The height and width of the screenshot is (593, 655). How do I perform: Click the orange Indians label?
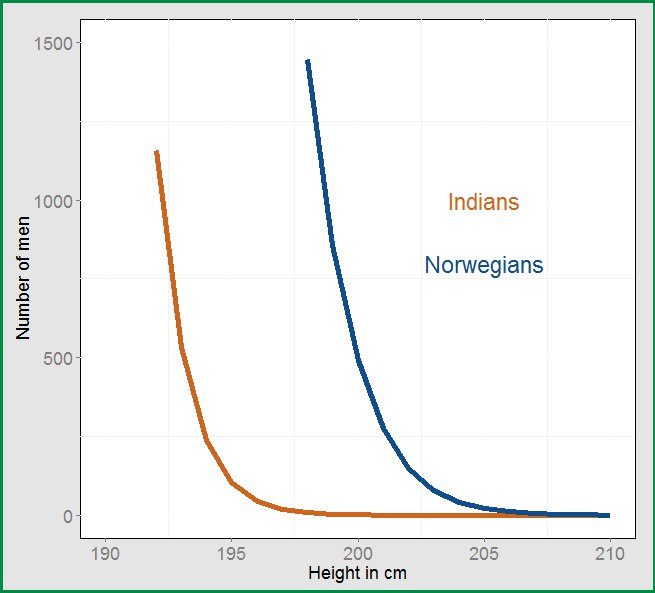coord(483,202)
